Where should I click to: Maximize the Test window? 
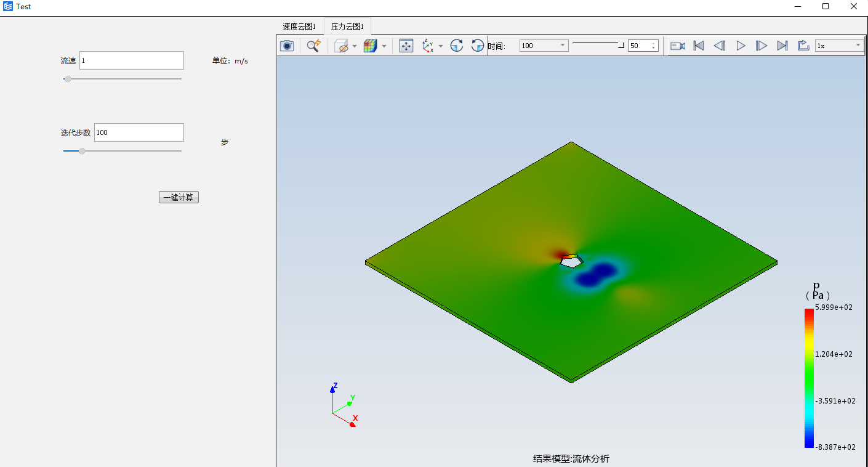(826, 7)
